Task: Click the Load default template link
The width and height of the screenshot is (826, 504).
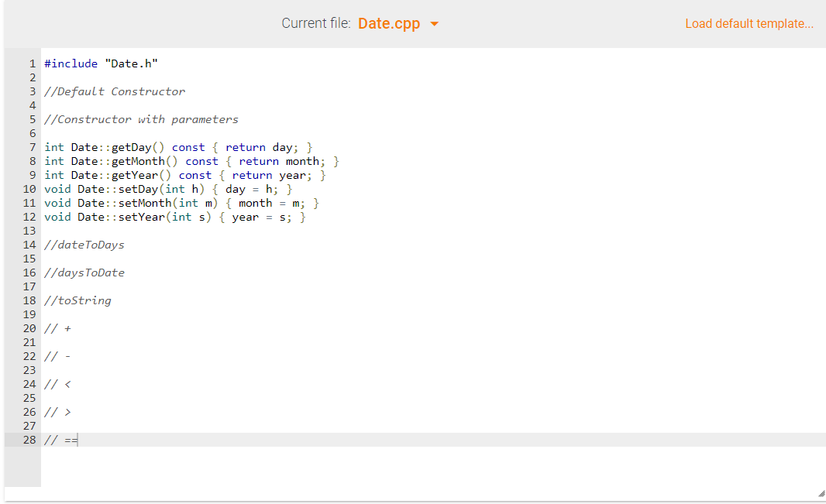Action: [749, 24]
